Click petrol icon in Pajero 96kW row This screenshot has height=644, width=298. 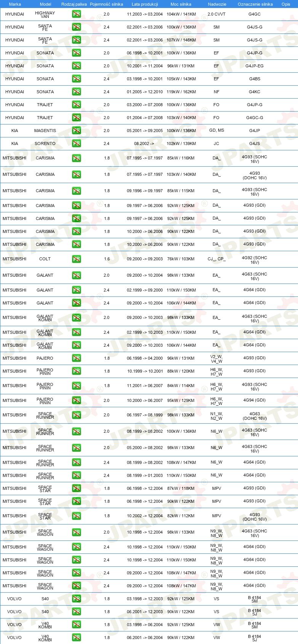click(x=76, y=358)
